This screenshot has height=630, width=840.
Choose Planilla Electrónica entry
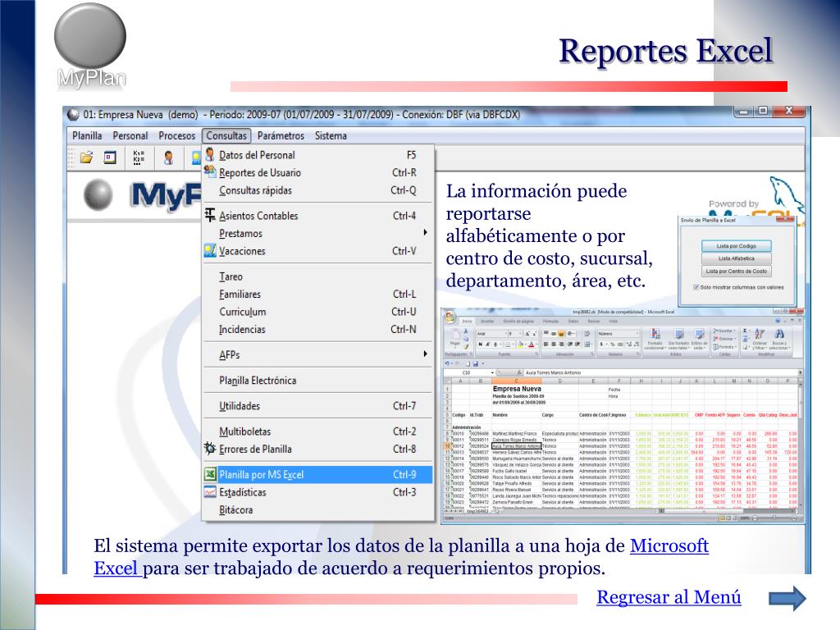coord(317,381)
